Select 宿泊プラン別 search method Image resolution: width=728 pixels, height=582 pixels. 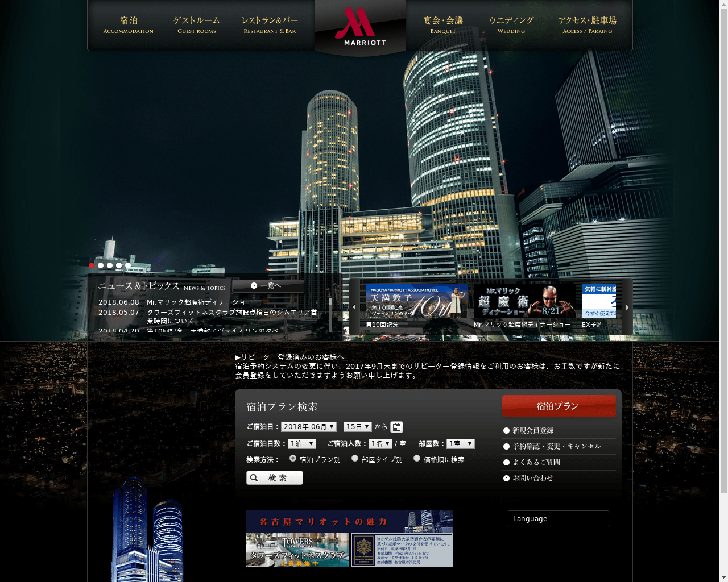(293, 458)
